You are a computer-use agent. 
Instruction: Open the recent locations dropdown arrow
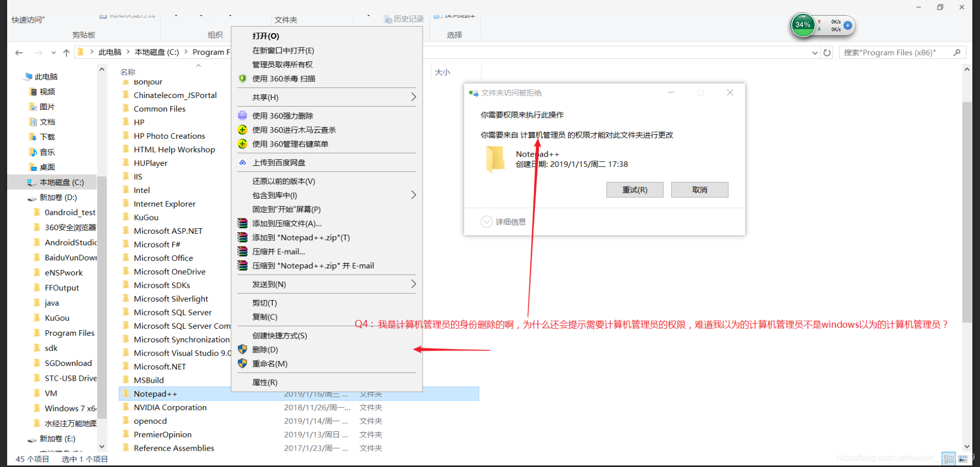(x=54, y=53)
